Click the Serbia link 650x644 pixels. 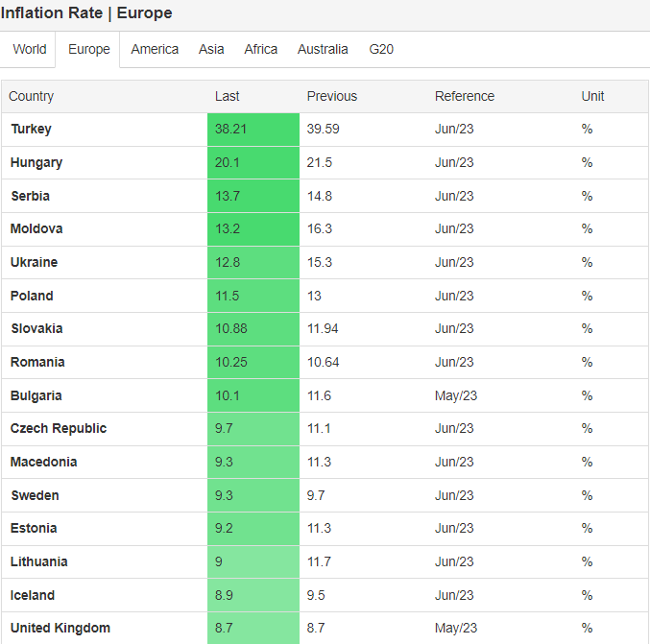(x=30, y=196)
